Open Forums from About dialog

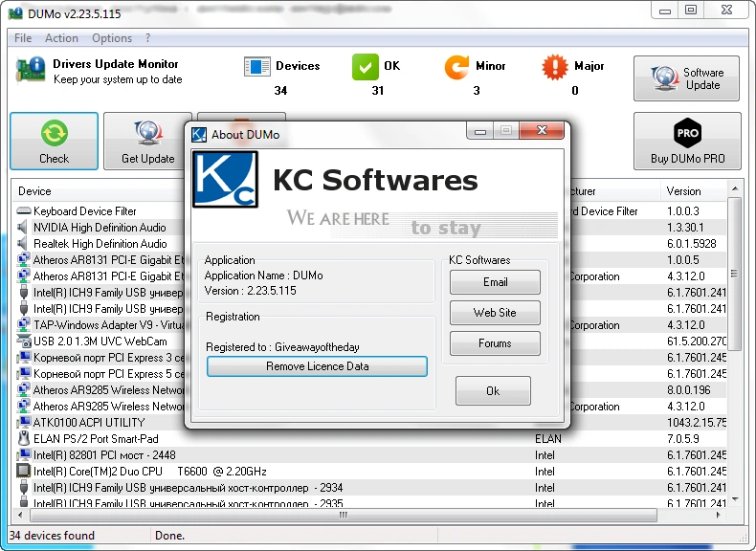click(495, 343)
